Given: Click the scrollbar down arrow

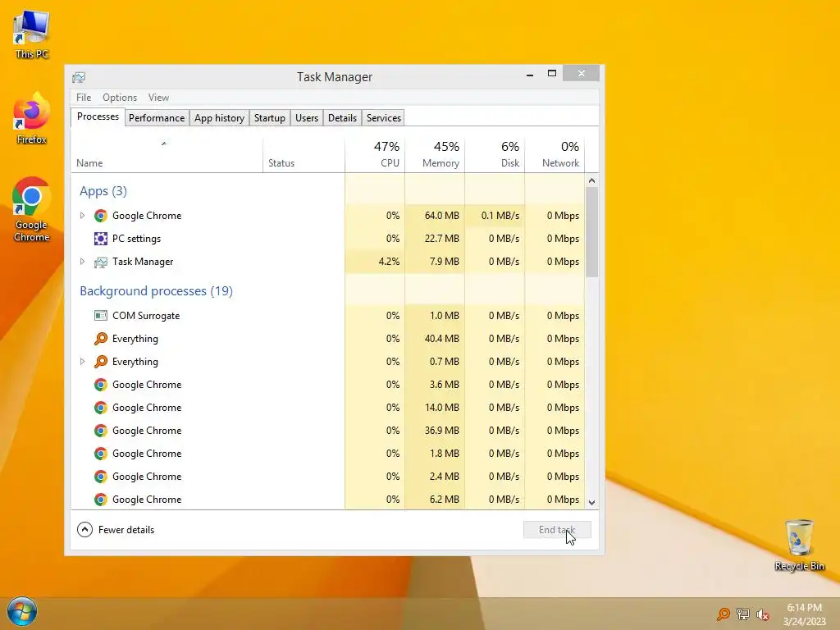Looking at the screenshot, I should coord(591,503).
